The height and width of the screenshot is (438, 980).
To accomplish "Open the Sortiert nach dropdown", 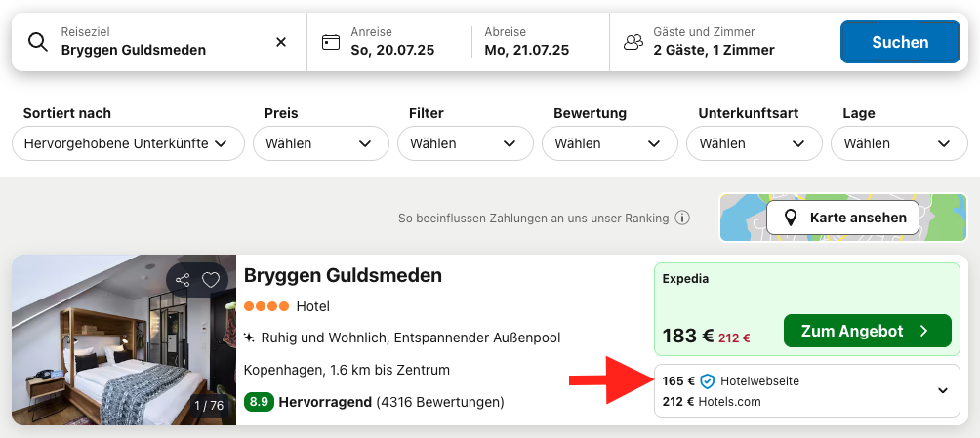I will [128, 143].
